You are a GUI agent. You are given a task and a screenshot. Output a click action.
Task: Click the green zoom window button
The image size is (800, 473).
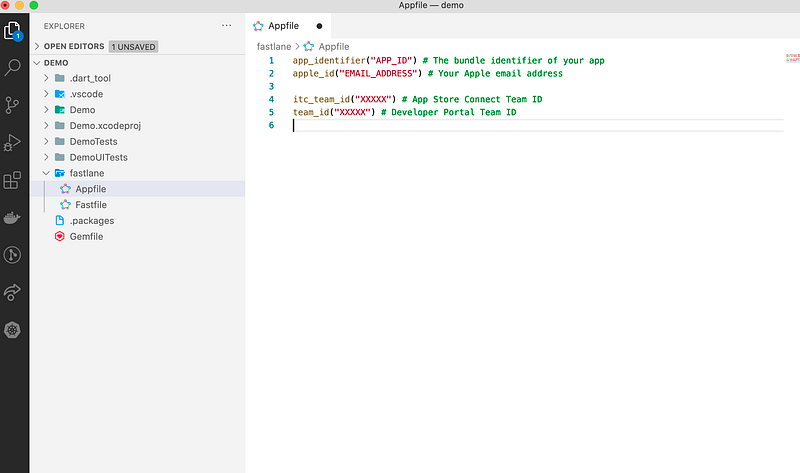(x=34, y=5)
